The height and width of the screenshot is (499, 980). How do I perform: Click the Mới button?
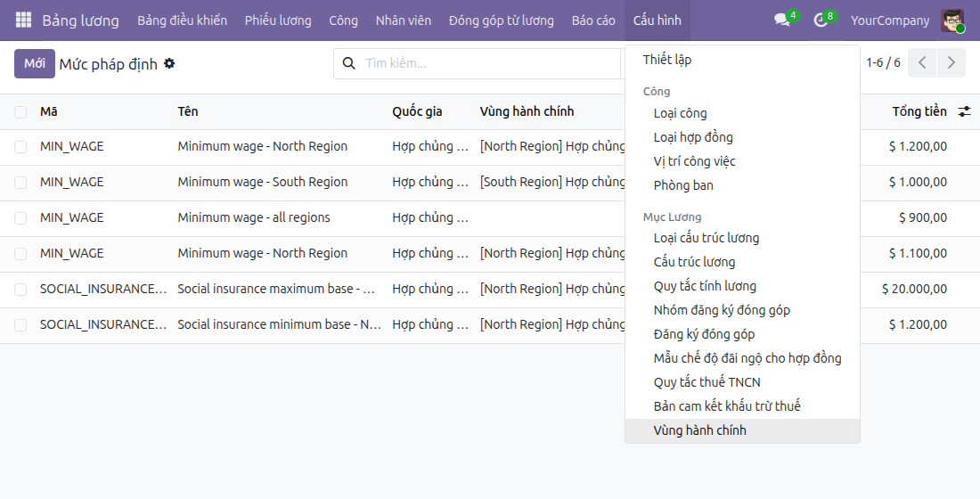coord(35,64)
